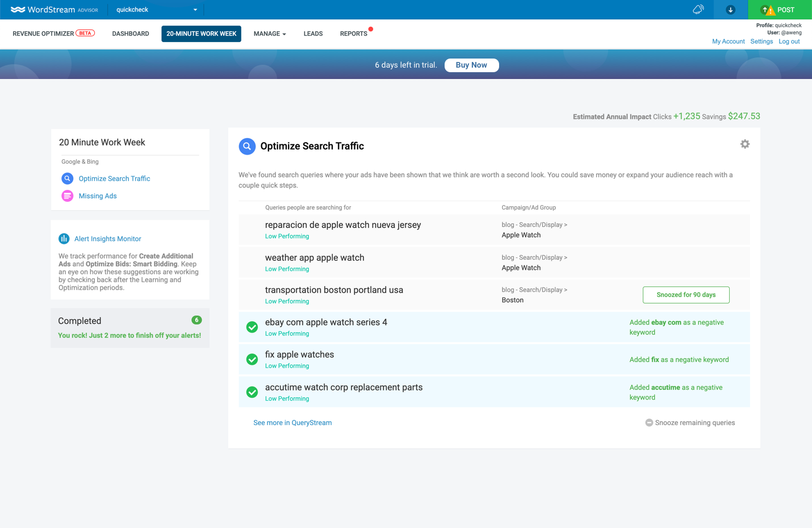Click the Post warning button

coord(780,10)
